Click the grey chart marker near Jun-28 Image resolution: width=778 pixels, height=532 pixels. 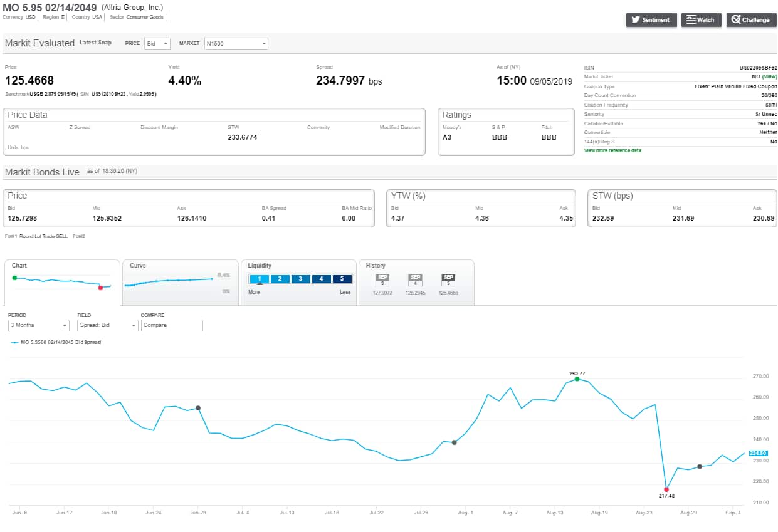coord(198,408)
